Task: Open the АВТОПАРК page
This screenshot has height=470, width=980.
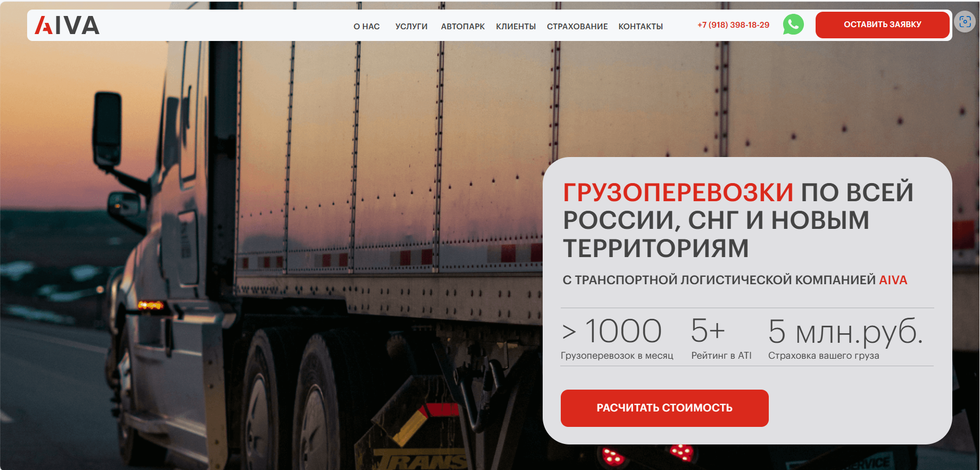Action: coord(463,27)
